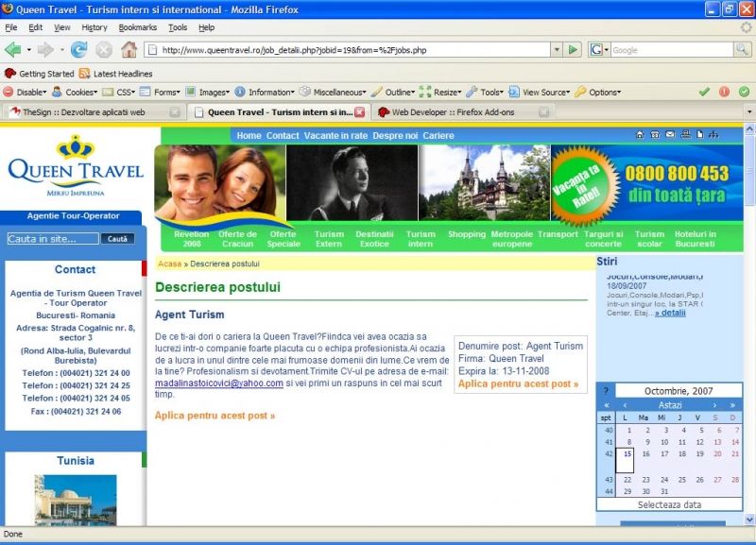Click the printer icon in site header

(x=684, y=135)
